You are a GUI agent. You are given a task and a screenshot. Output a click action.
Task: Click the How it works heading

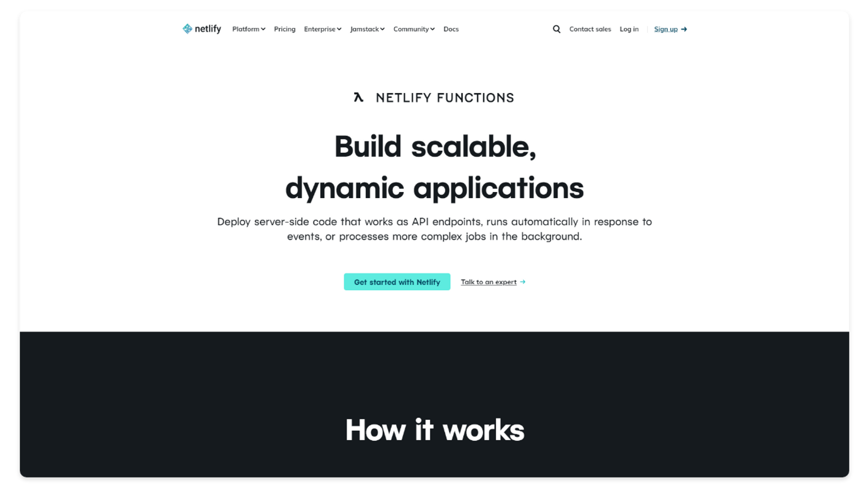point(434,430)
